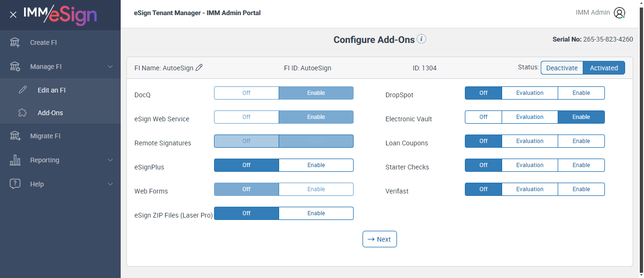The width and height of the screenshot is (644, 278).
Task: Click the Migrate FI icon
Action: click(x=15, y=136)
